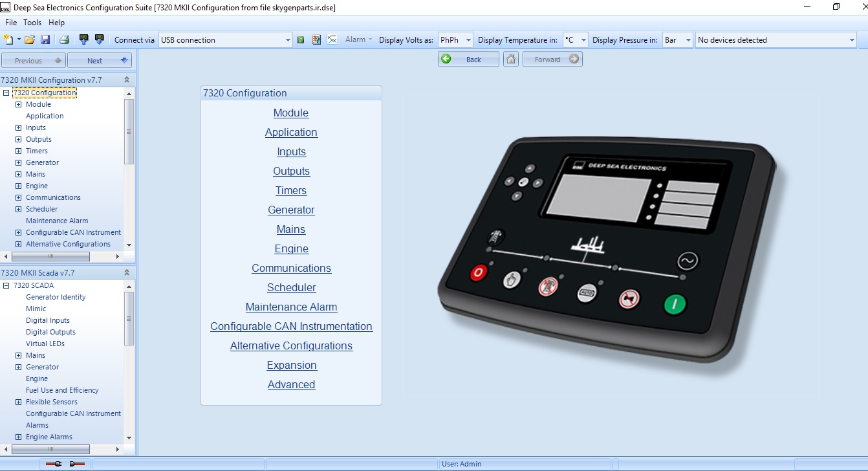Select Mimic in SCADA tree

[x=36, y=309]
